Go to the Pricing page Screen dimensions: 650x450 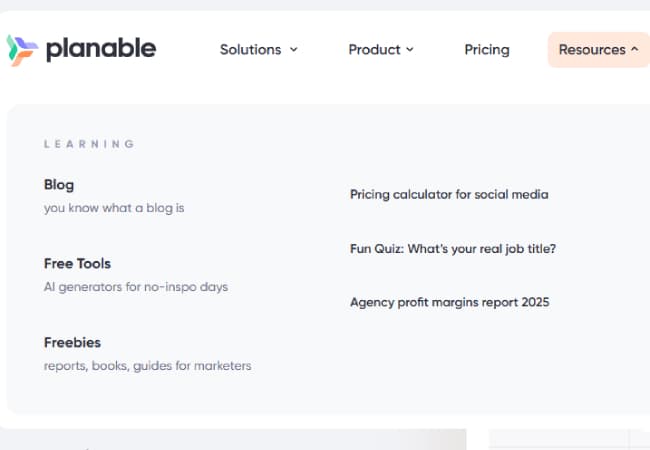coord(487,49)
